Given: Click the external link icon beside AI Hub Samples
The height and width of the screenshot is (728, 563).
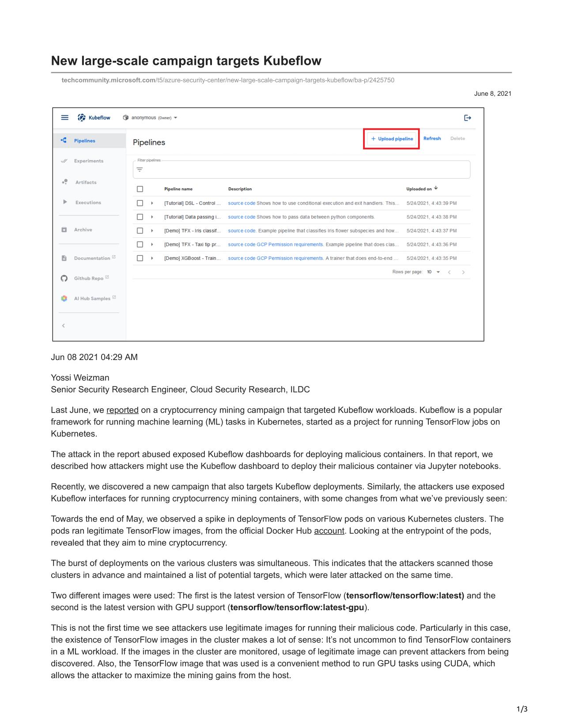Looking at the screenshot, I should click(114, 297).
